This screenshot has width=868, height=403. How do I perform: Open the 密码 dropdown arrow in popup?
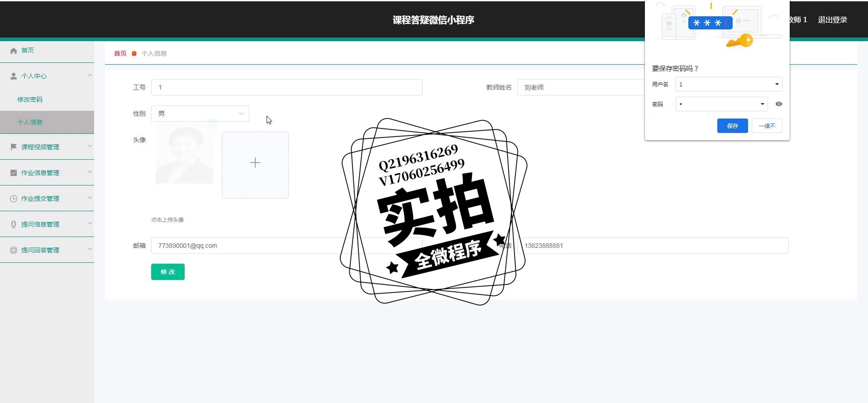[762, 104]
